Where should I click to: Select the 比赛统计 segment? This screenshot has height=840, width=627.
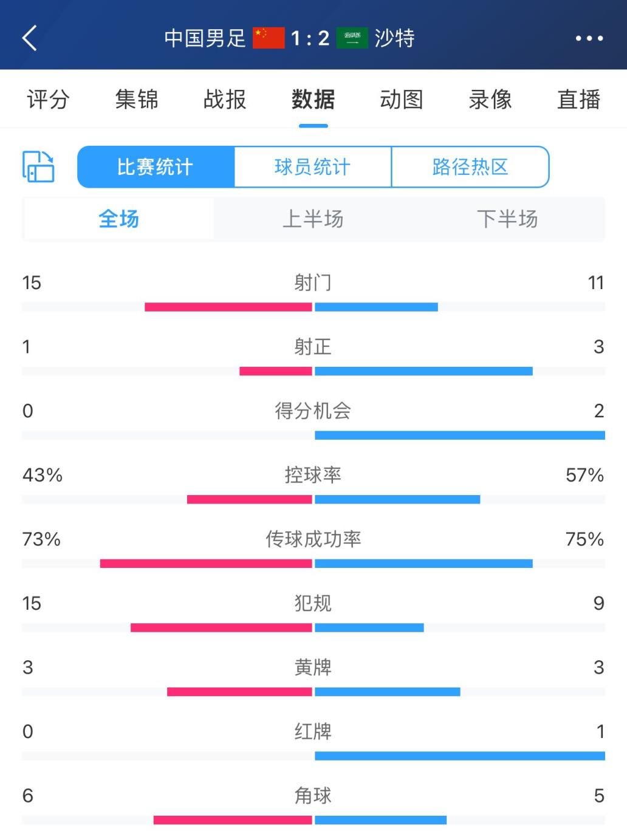coord(156,167)
